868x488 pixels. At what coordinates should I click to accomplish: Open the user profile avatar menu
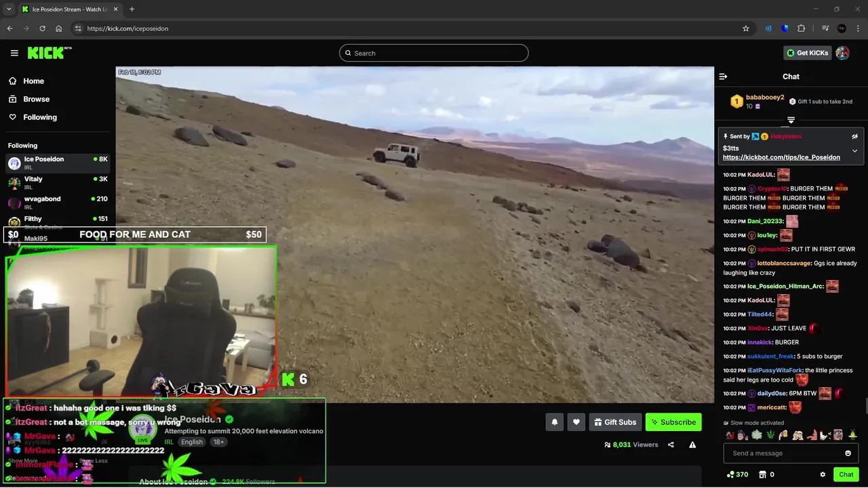point(842,53)
